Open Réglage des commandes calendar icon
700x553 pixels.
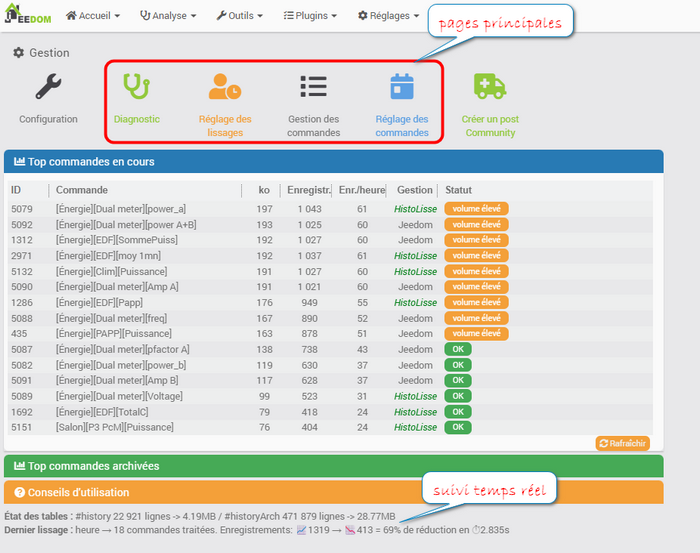pyautogui.click(x=402, y=86)
